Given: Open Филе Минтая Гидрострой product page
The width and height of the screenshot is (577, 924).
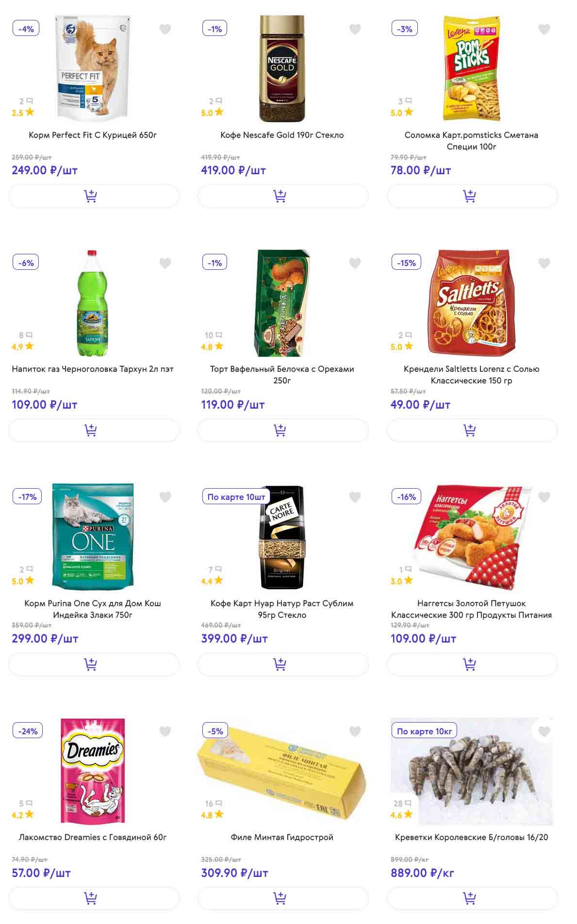Looking at the screenshot, I should (x=282, y=837).
